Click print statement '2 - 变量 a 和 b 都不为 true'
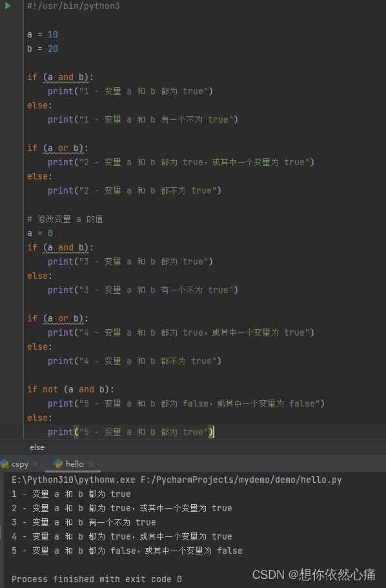 pos(134,191)
